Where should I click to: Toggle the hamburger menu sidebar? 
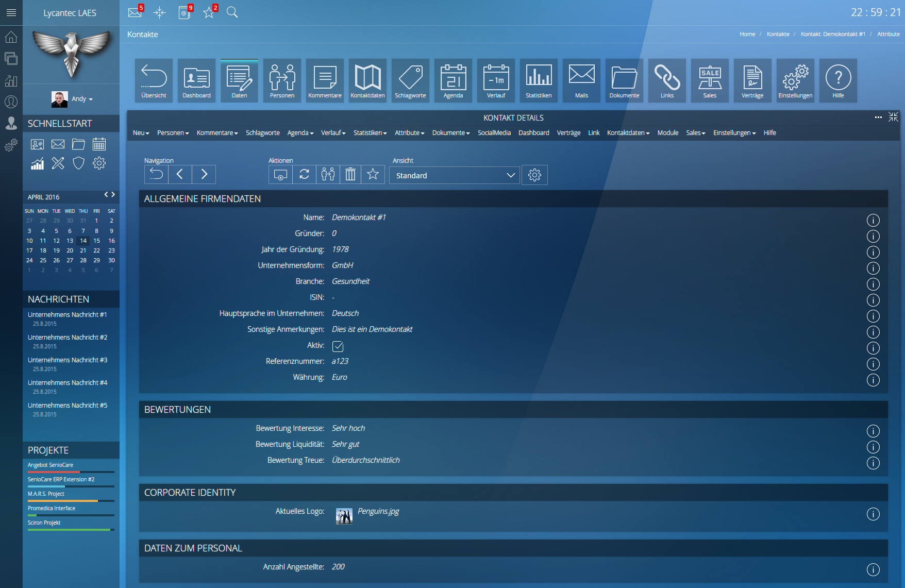[11, 12]
